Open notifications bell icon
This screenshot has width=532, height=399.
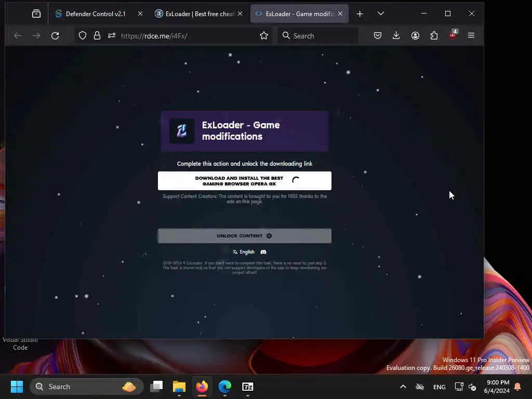pyautogui.click(x=518, y=387)
